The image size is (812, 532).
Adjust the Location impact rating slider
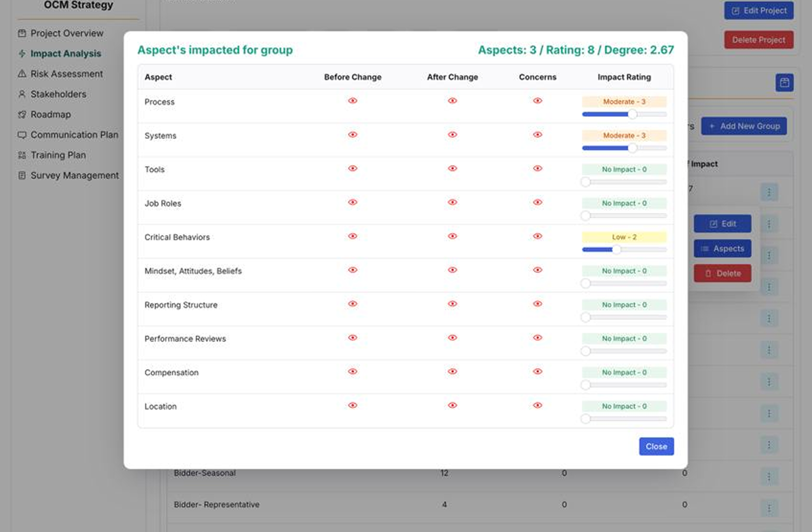(x=625, y=419)
